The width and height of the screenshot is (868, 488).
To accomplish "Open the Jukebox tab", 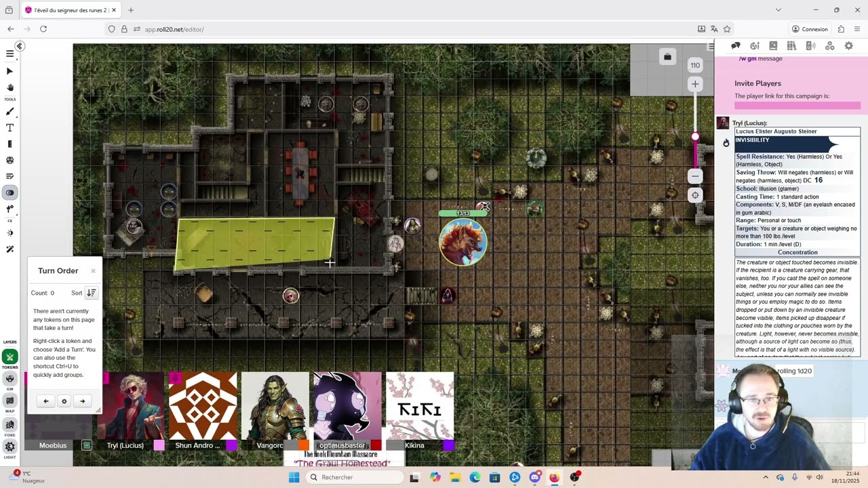I will (810, 46).
